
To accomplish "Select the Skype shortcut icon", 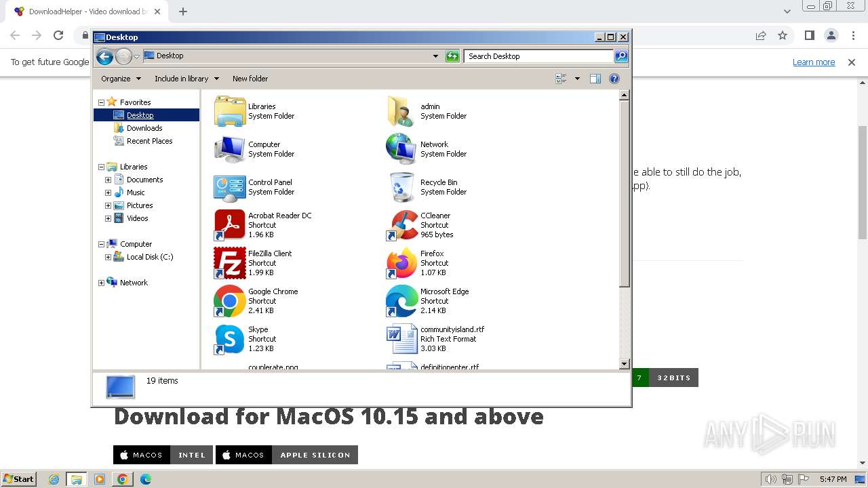I will 230,339.
